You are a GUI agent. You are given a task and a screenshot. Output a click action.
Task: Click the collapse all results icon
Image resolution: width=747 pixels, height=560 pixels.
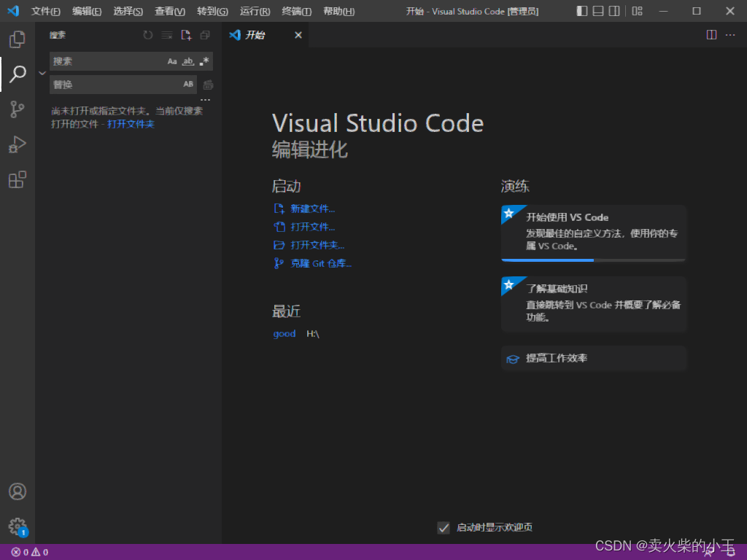tap(205, 35)
